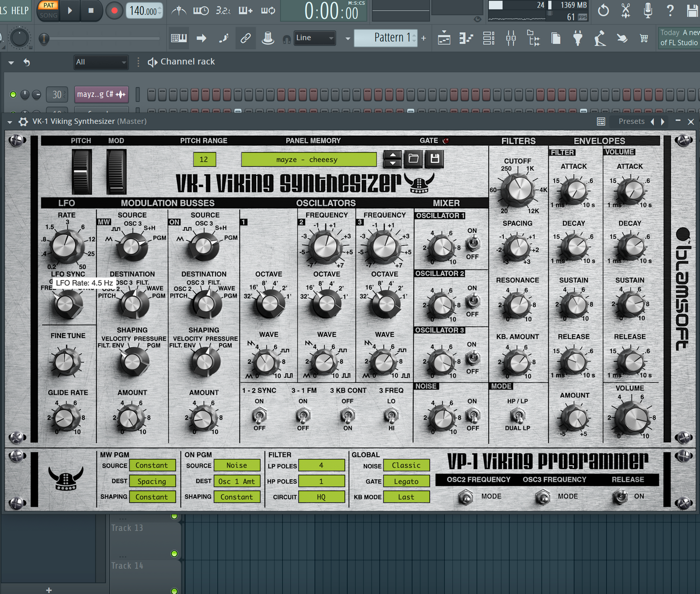The width and height of the screenshot is (700, 594).
Task: Click the Pitch wheel slider
Action: pyautogui.click(x=81, y=172)
